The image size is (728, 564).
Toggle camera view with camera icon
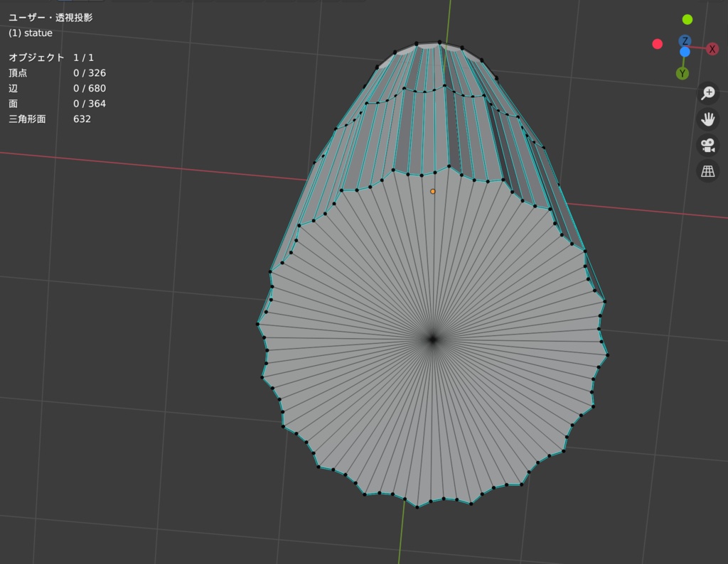pyautogui.click(x=707, y=145)
